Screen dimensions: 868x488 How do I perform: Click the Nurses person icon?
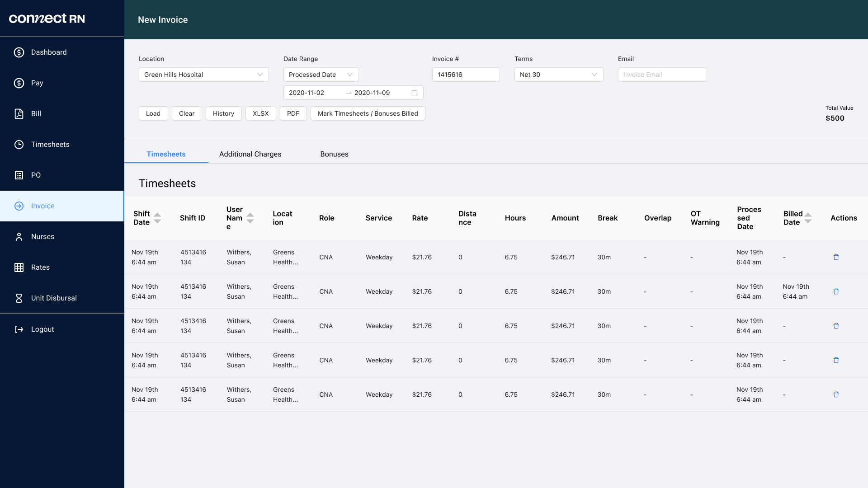(x=19, y=237)
